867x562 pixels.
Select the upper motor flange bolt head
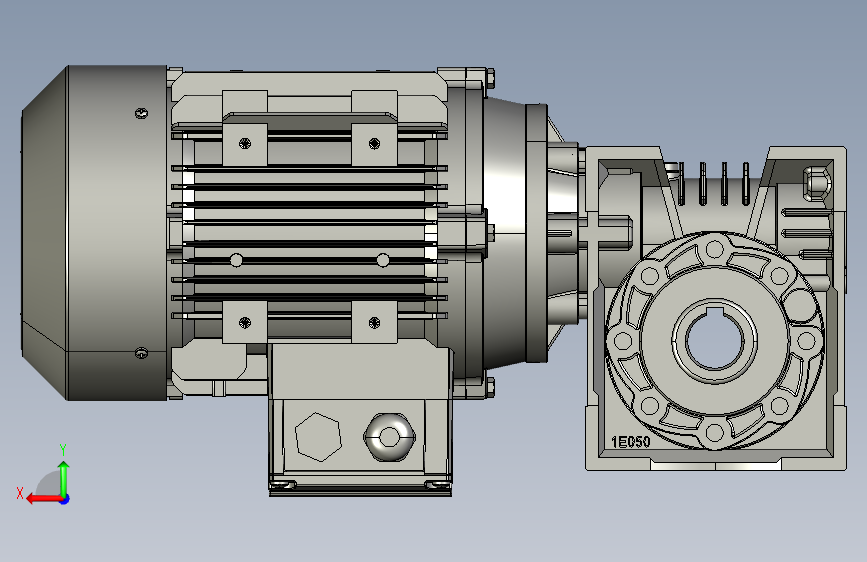(490, 77)
